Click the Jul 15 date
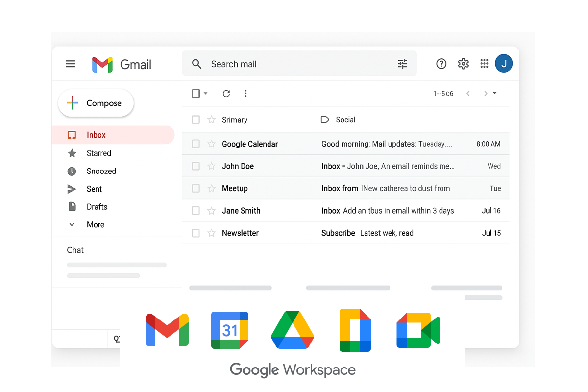The height and width of the screenshot is (392, 588). pyautogui.click(x=491, y=233)
